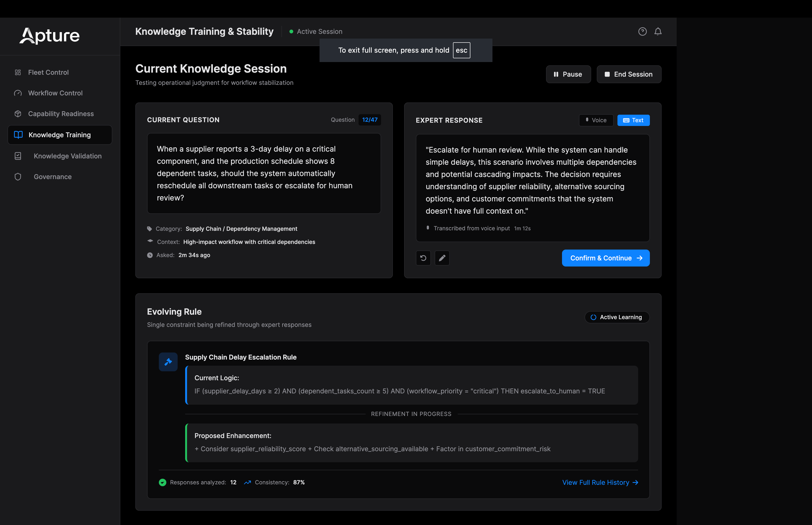Click the "1m 12s" transcription duration
Image resolution: width=812 pixels, height=525 pixels.
tap(522, 228)
